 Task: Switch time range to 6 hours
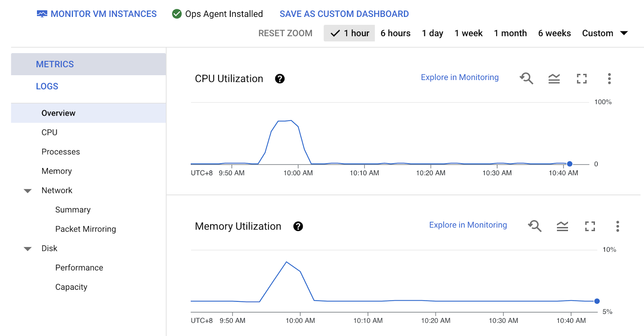point(395,33)
